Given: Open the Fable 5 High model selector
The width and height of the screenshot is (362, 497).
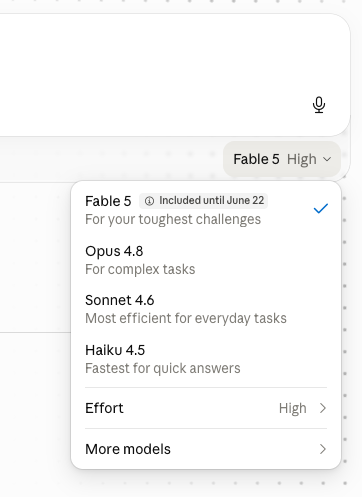Looking at the screenshot, I should tap(282, 159).
